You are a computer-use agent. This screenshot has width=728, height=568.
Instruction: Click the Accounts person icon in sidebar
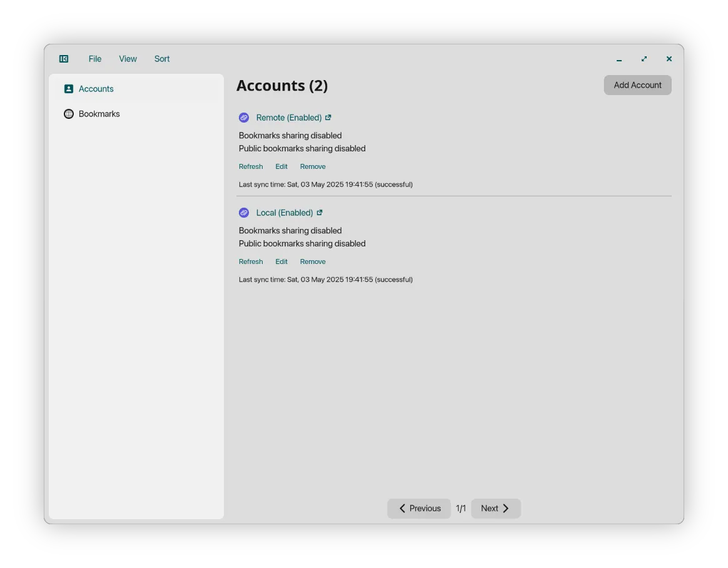(69, 89)
